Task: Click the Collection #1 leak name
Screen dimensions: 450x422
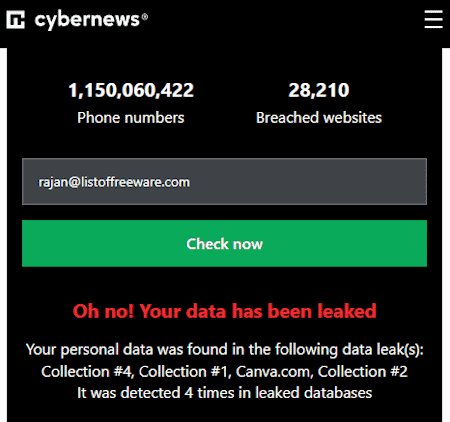Action: [x=185, y=372]
